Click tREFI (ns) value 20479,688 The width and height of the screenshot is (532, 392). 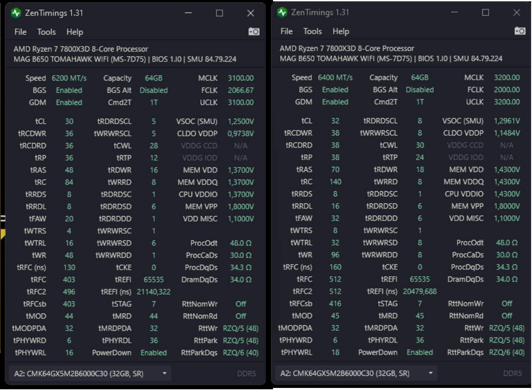[x=420, y=291]
